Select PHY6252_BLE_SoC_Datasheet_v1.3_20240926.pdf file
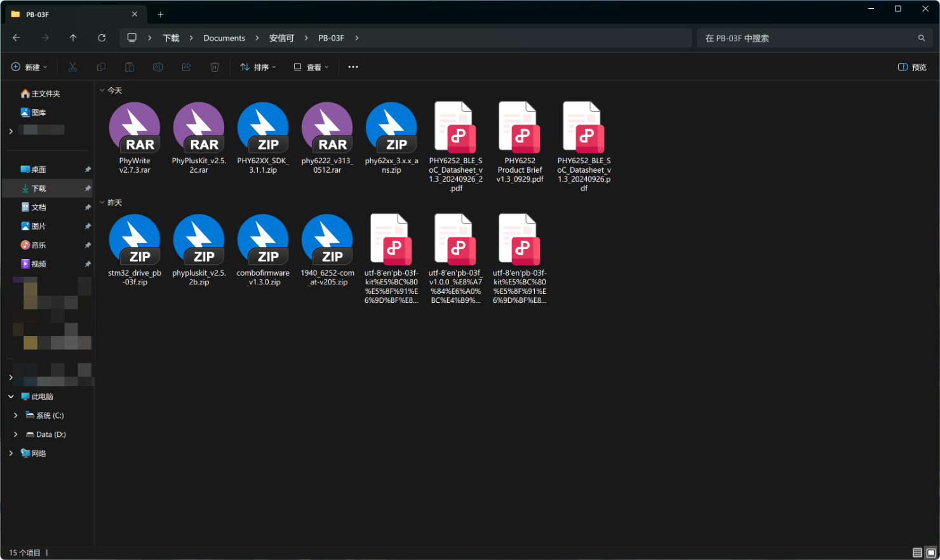The image size is (940, 560). click(584, 147)
